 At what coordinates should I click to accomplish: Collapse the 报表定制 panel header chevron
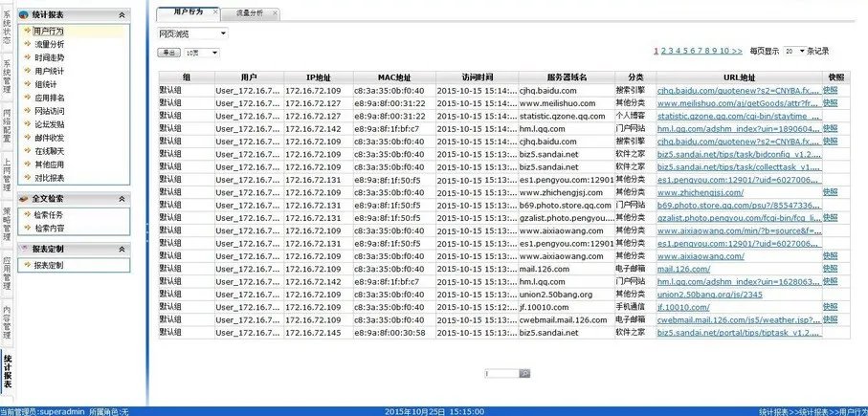[122, 250]
